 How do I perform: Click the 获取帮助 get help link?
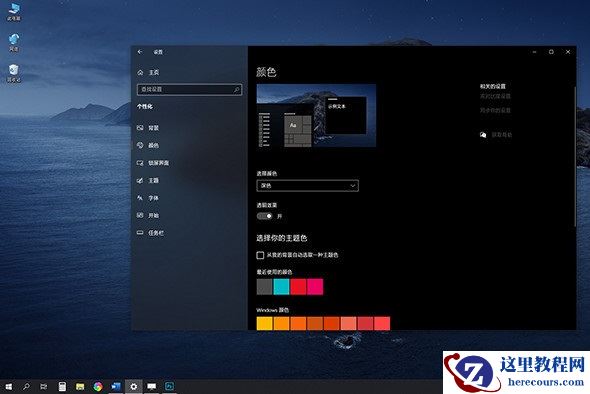pyautogui.click(x=502, y=135)
